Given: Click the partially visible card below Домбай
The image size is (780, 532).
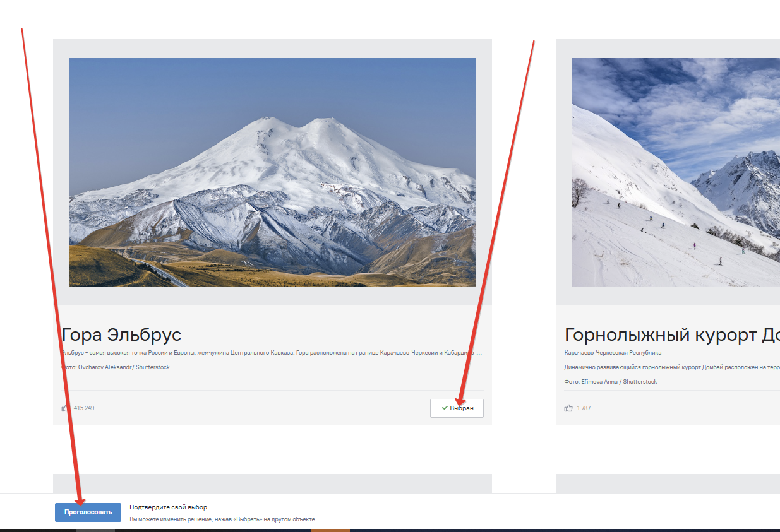Looking at the screenshot, I should coord(668,483).
